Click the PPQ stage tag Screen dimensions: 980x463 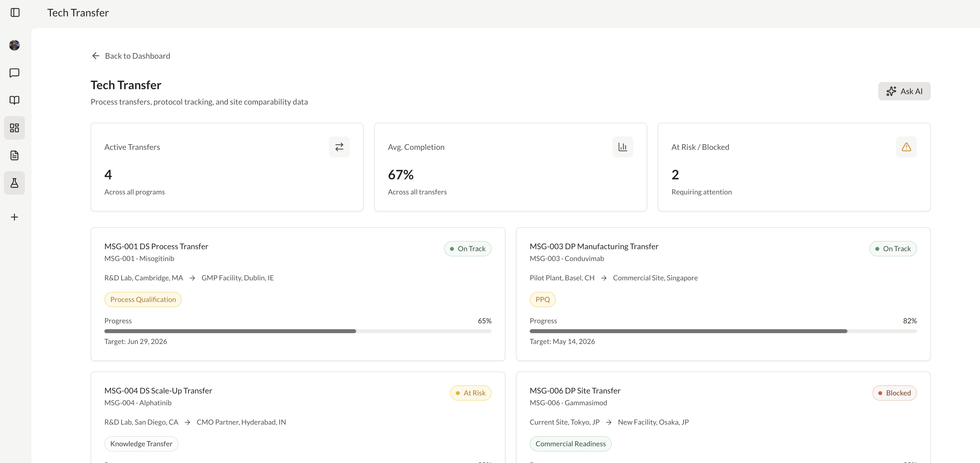coord(543,299)
